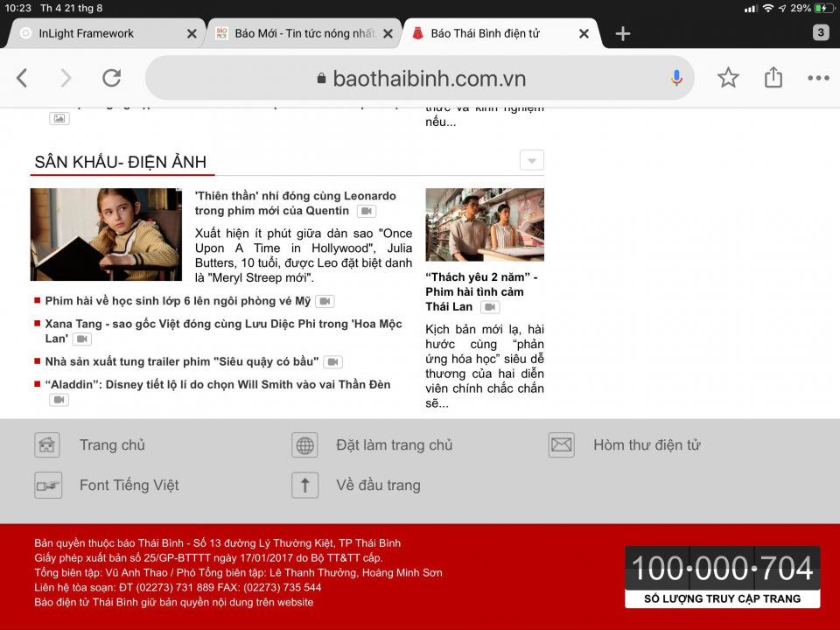Image resolution: width=840 pixels, height=630 pixels.
Task: Click the Trang chủ home icon
Action: 47,444
